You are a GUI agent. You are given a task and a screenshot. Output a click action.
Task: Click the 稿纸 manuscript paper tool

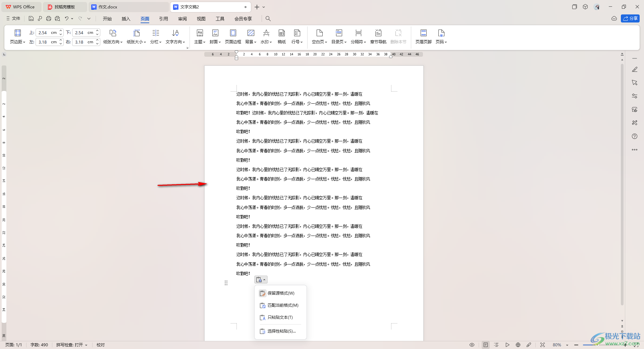pos(282,37)
